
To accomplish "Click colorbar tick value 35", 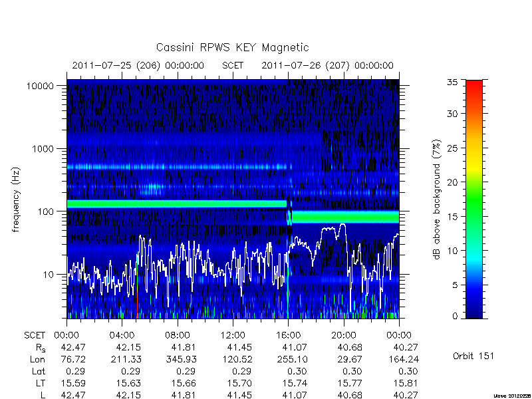I will [452, 82].
